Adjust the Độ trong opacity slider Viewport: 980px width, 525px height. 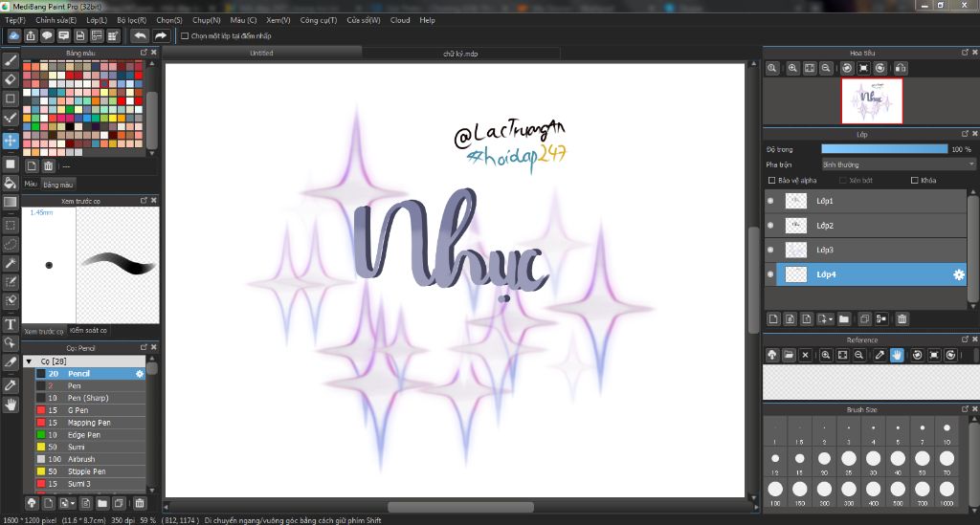(x=884, y=149)
